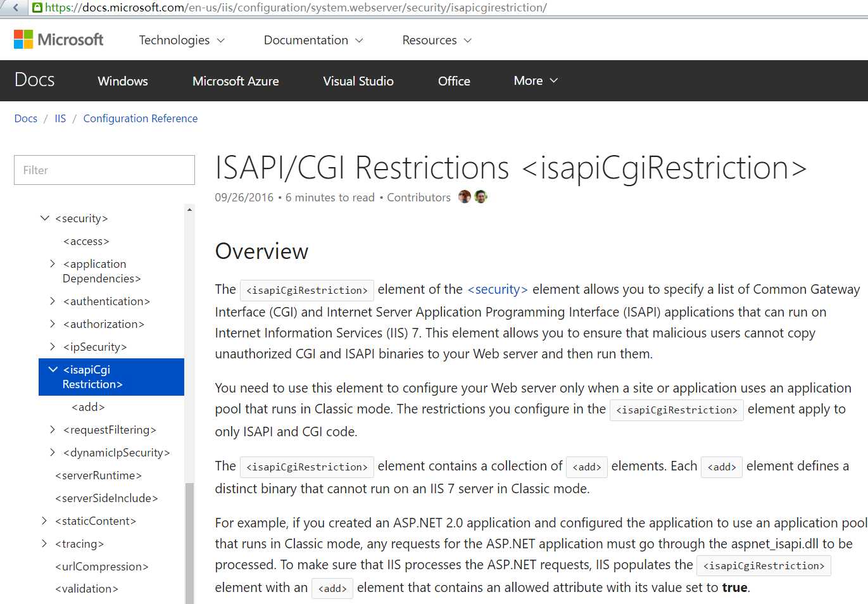Collapse the <isapiCgiRestriction> node
868x604 pixels.
pyautogui.click(x=53, y=369)
